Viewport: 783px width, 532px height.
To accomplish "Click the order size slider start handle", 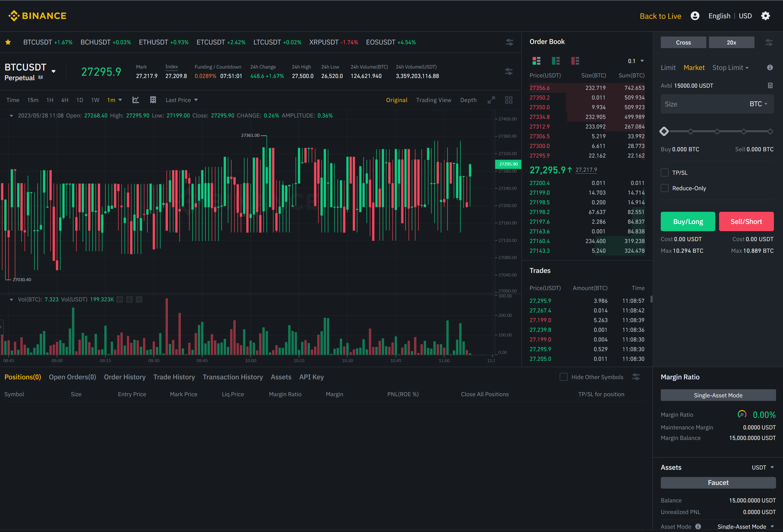I will (x=664, y=131).
